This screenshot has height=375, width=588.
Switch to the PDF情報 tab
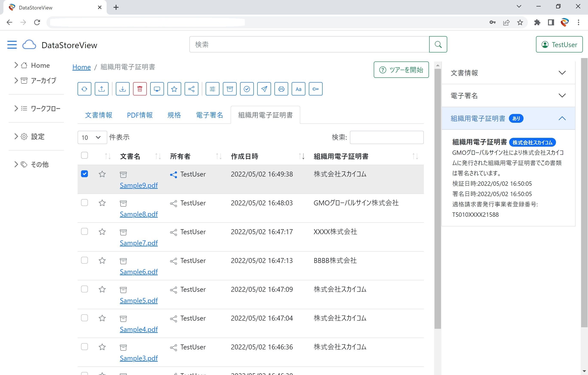[x=140, y=115]
